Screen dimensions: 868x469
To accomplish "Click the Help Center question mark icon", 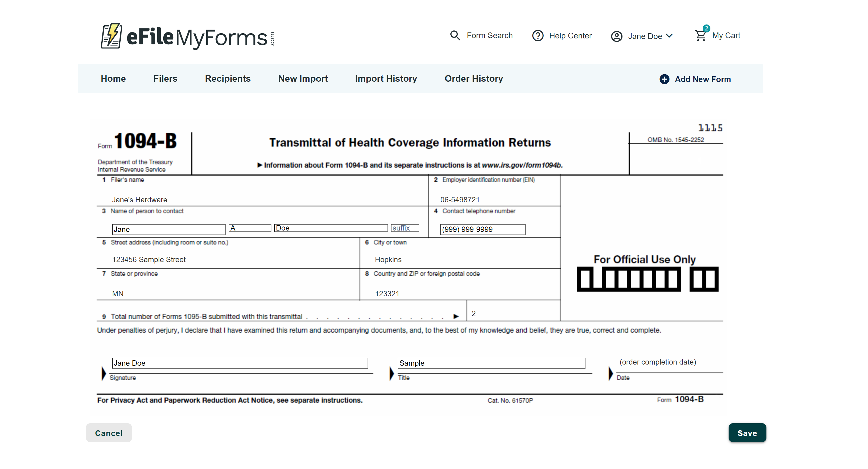I will click(538, 36).
